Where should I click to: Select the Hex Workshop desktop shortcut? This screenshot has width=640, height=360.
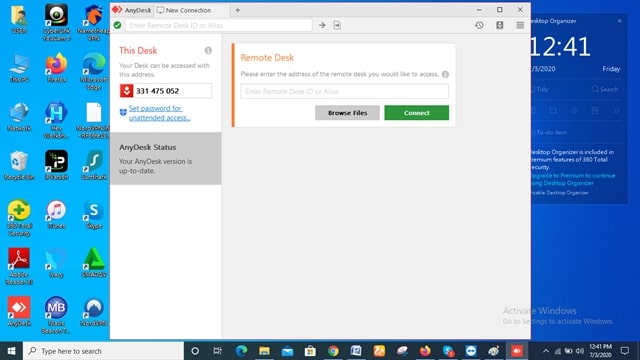tap(56, 120)
